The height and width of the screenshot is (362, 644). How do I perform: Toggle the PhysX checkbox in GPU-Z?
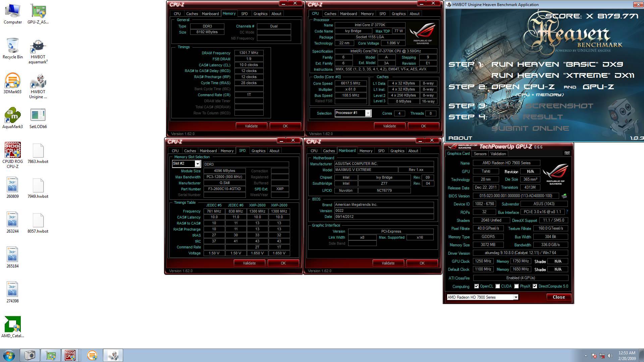coord(517,286)
